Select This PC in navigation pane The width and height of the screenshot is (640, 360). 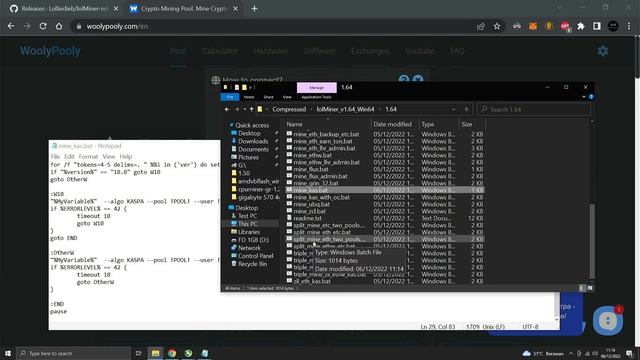coord(247,224)
